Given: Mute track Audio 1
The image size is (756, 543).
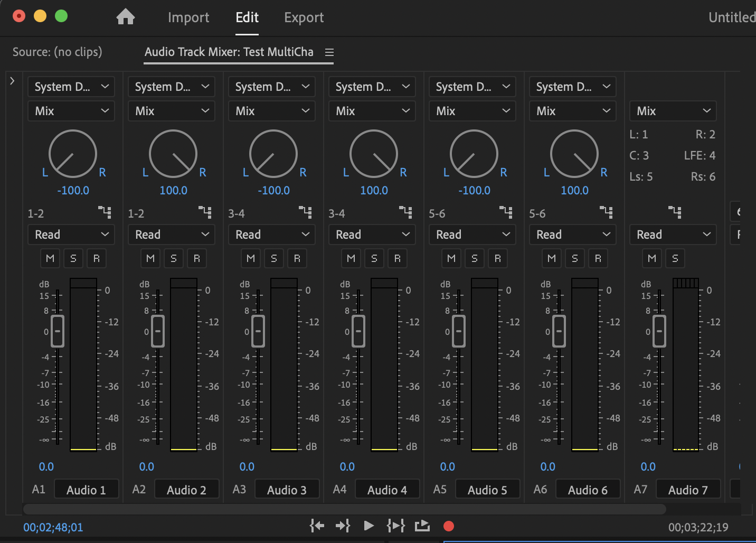Looking at the screenshot, I should pos(50,258).
